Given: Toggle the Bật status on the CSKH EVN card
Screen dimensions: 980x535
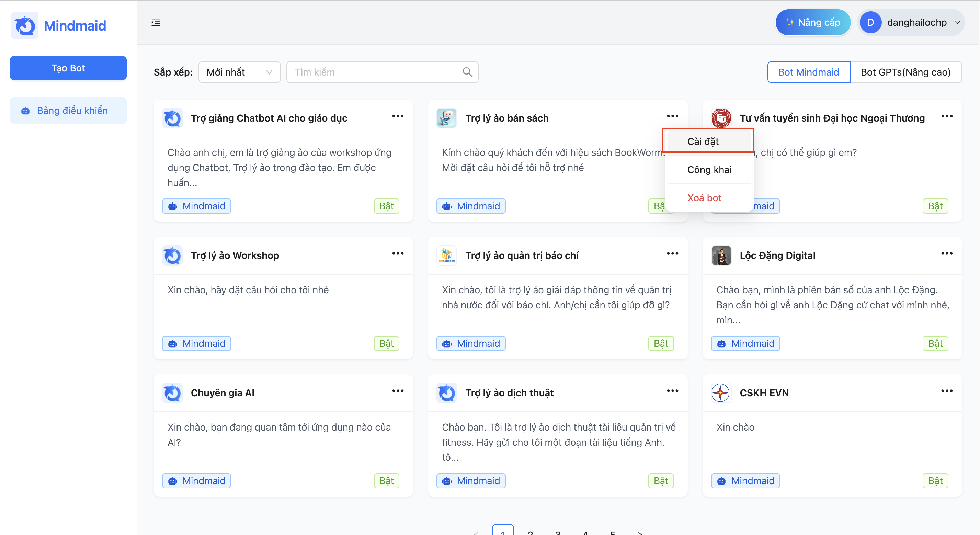Looking at the screenshot, I should [935, 481].
